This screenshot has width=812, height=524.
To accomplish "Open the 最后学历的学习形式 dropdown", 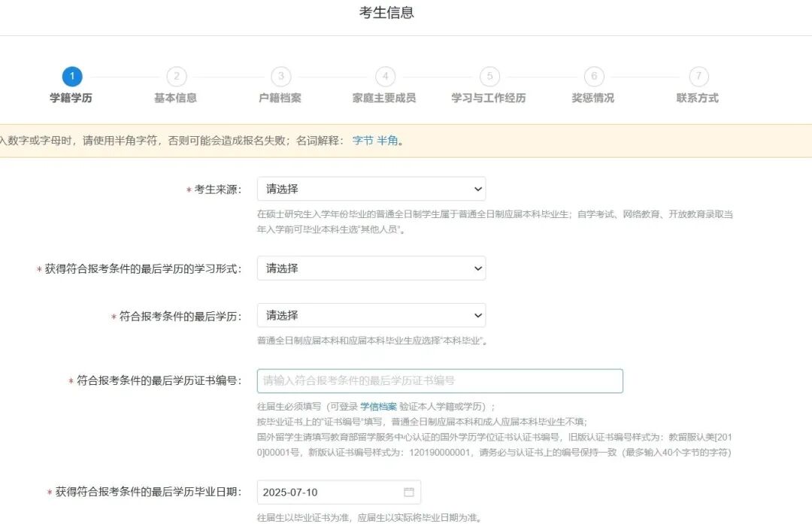I will 371,268.
